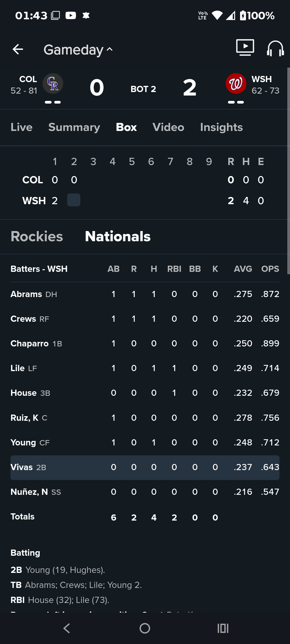Expand the Gameday dropdown
Image resolution: width=290 pixels, height=644 pixels.
[78, 50]
